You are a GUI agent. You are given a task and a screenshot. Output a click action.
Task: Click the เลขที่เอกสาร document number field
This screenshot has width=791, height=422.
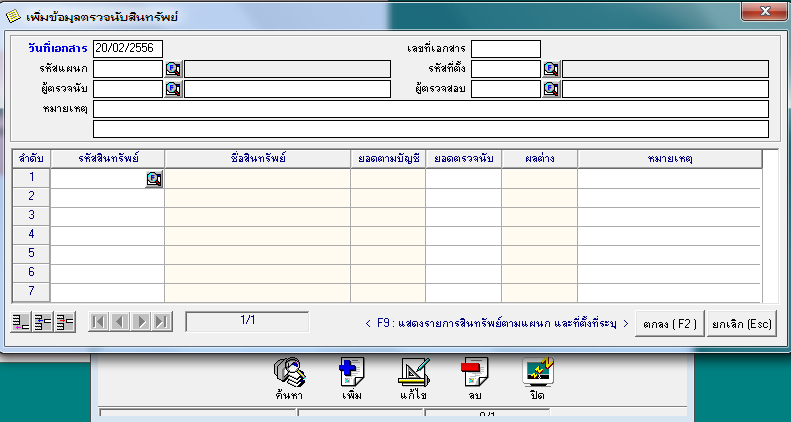[505, 49]
